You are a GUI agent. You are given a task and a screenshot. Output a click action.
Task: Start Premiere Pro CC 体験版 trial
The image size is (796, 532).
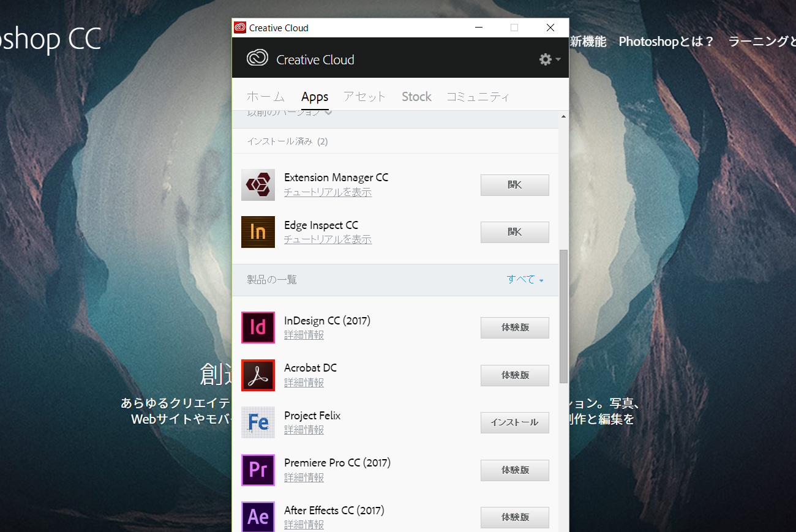click(x=515, y=470)
